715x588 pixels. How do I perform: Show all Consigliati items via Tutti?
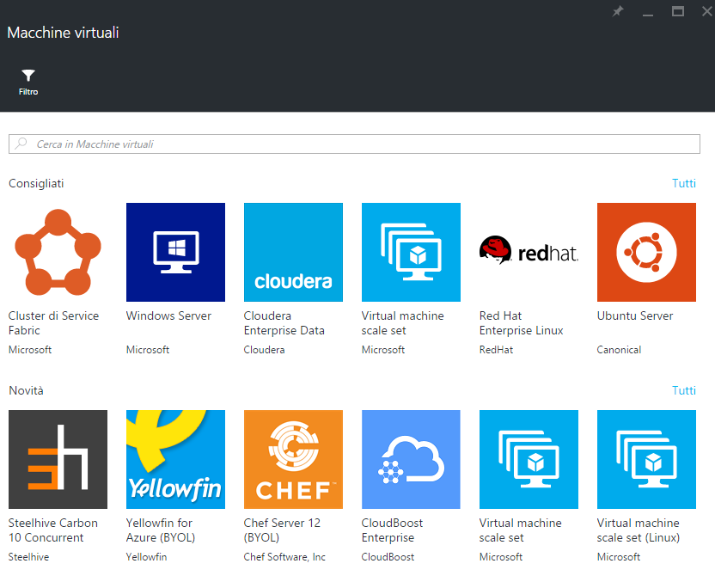683,183
